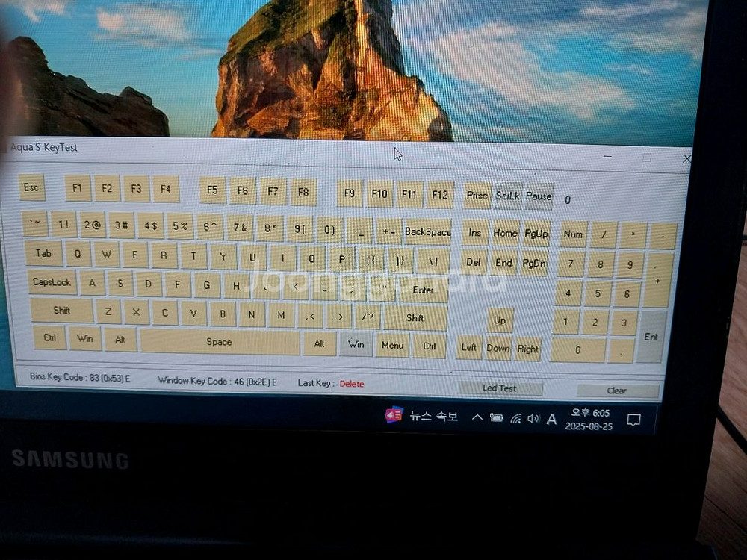Click the CapsLock key tile
This screenshot has width=747, height=560.
click(x=52, y=282)
